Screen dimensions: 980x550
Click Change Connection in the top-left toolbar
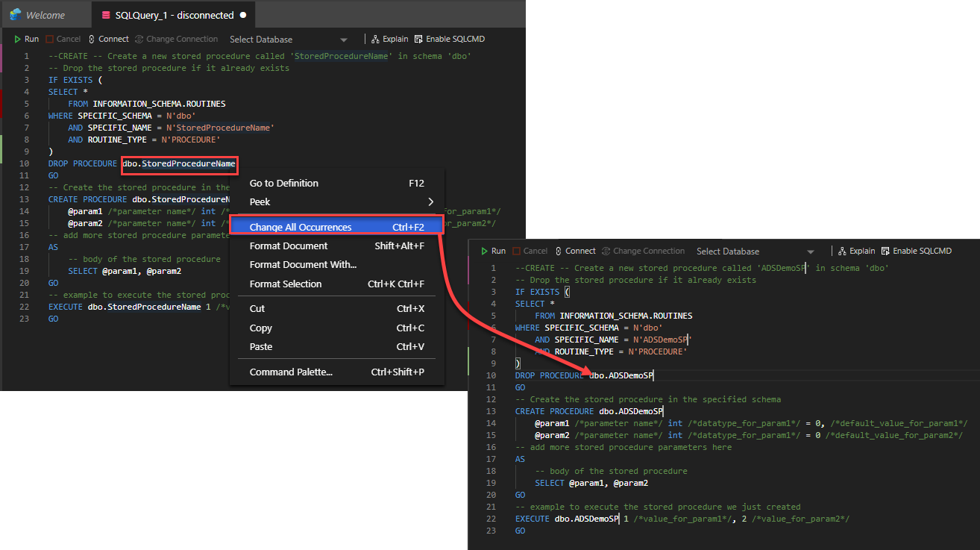pyautogui.click(x=176, y=39)
